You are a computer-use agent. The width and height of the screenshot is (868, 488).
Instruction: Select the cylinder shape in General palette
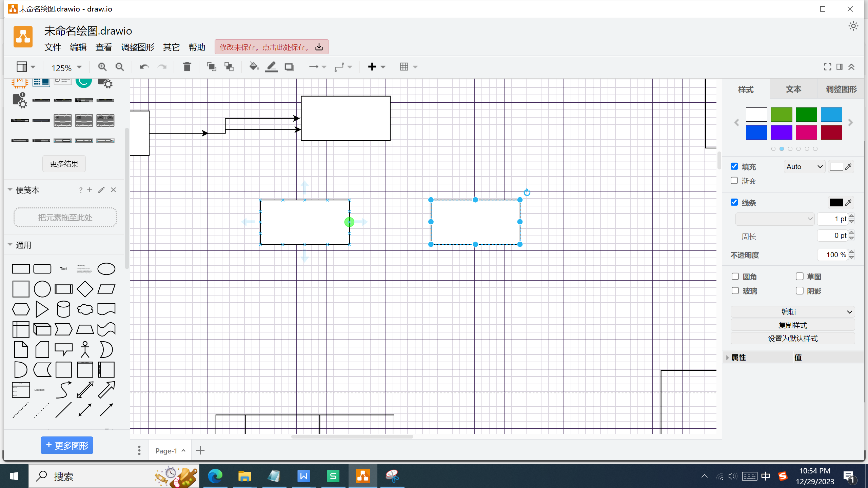(x=63, y=309)
